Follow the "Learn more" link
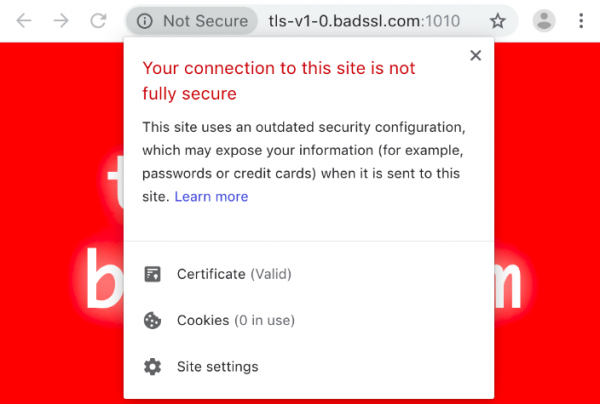Screen dimensions: 600x404 [211, 197]
